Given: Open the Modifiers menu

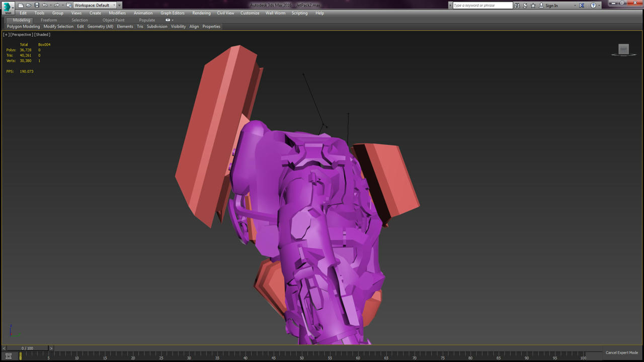Looking at the screenshot, I should click(x=117, y=13).
